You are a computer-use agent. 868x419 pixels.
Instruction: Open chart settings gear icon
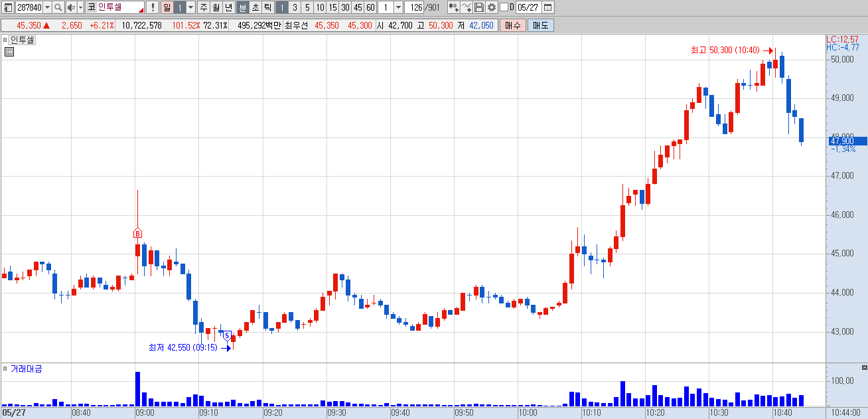[491, 7]
